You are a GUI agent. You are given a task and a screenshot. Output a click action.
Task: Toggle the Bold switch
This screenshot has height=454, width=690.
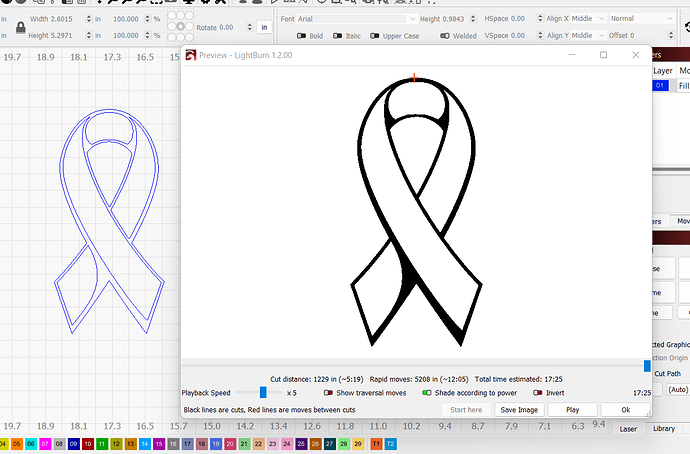point(301,36)
